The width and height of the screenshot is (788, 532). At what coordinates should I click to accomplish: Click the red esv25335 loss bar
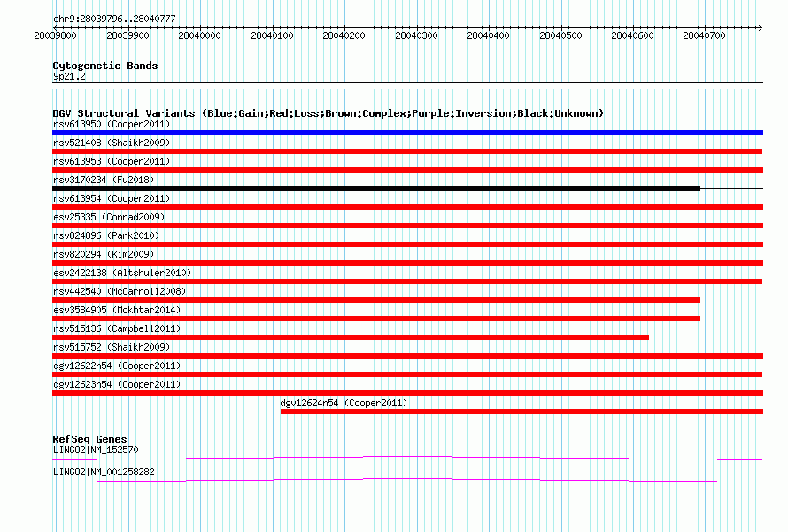(407, 226)
